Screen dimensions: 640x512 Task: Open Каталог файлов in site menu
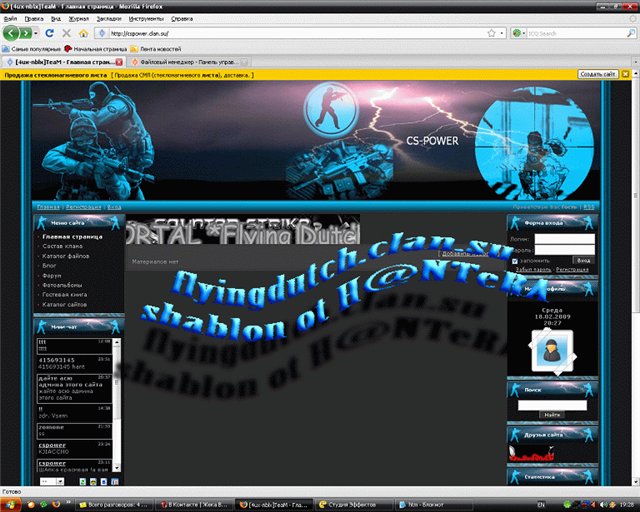click(66, 256)
